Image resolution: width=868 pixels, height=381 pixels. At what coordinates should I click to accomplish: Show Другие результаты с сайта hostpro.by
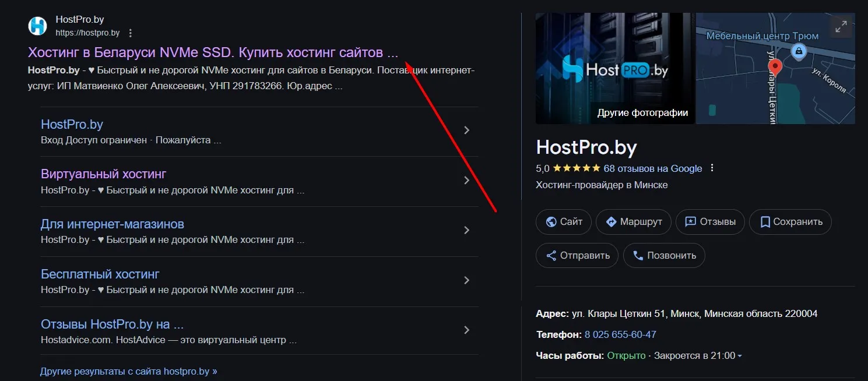tap(129, 371)
